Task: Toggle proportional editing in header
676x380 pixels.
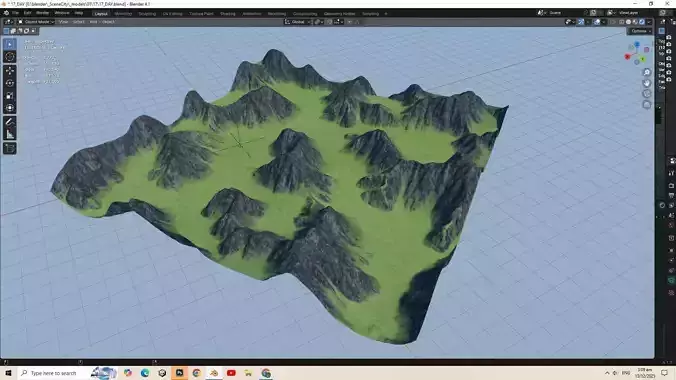Action: pyautogui.click(x=350, y=22)
